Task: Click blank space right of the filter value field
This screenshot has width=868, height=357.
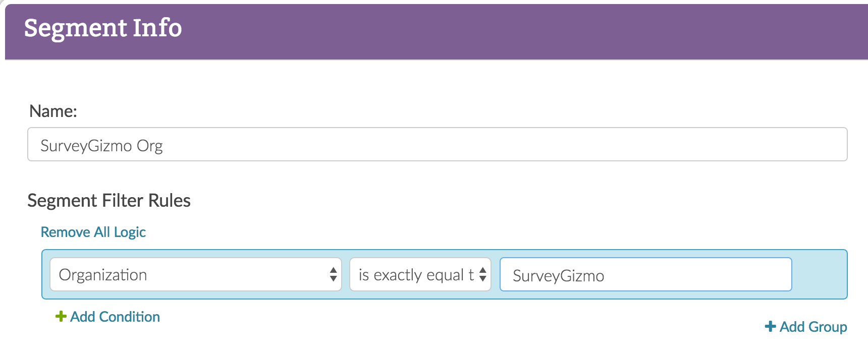Action: tap(819, 275)
